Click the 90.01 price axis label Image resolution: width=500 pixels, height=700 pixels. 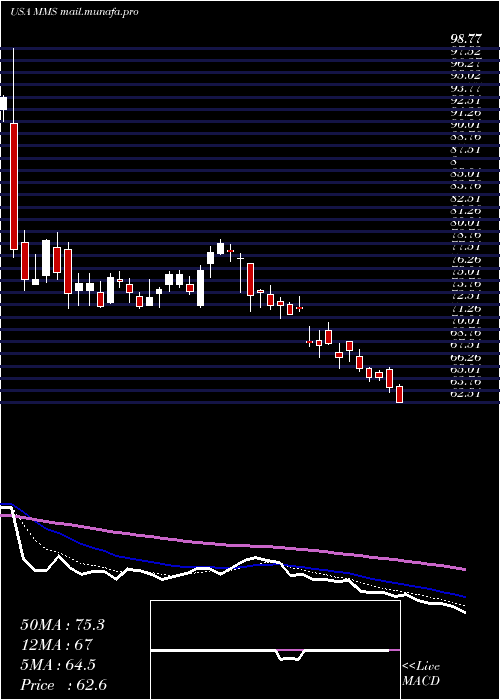tap(466, 125)
